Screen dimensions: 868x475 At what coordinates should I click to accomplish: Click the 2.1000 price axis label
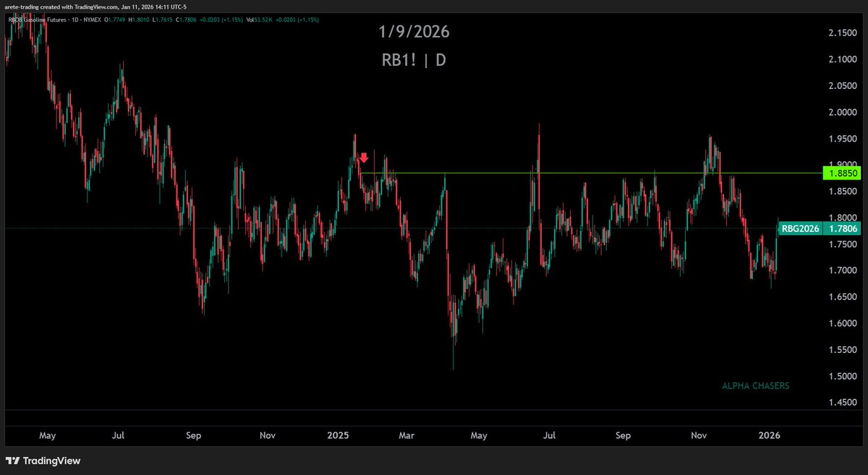(x=843, y=59)
